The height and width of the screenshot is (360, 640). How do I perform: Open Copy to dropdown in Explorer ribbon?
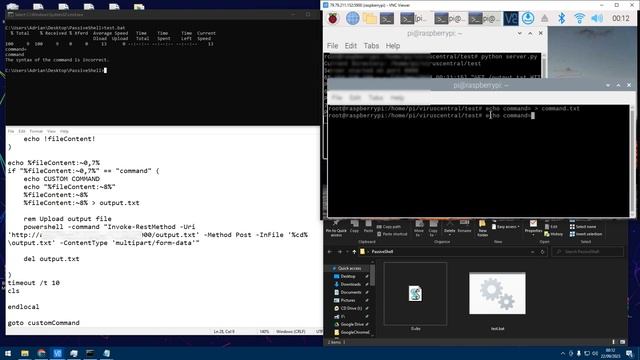[433, 229]
